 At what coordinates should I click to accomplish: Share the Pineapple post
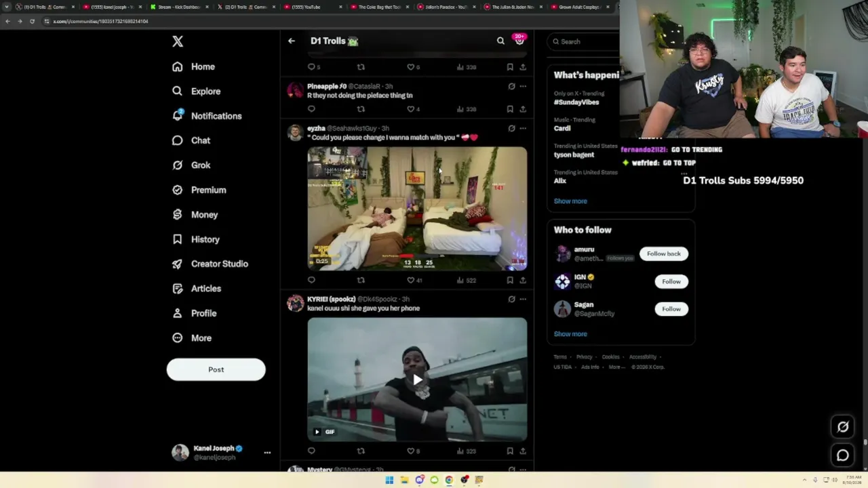click(x=523, y=108)
